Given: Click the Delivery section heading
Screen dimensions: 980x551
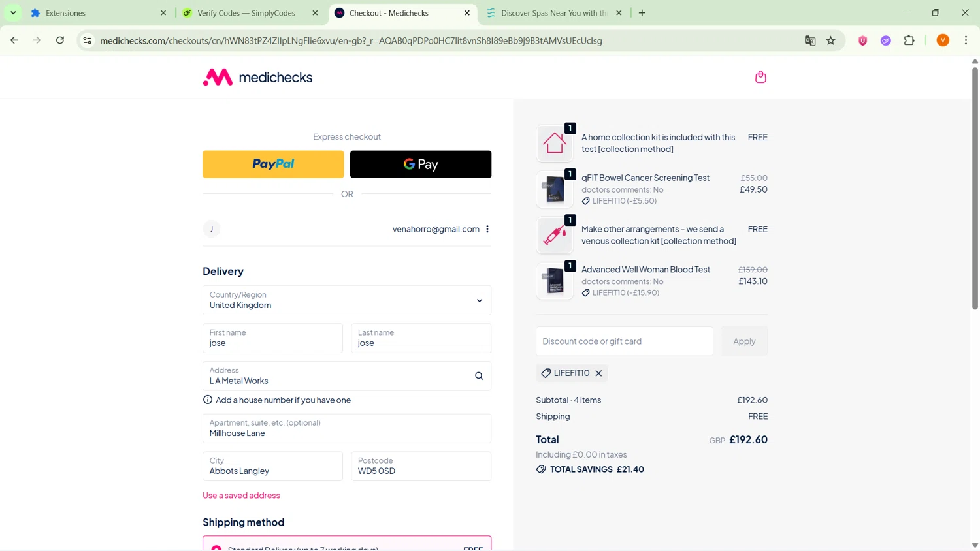Looking at the screenshot, I should pos(223,272).
